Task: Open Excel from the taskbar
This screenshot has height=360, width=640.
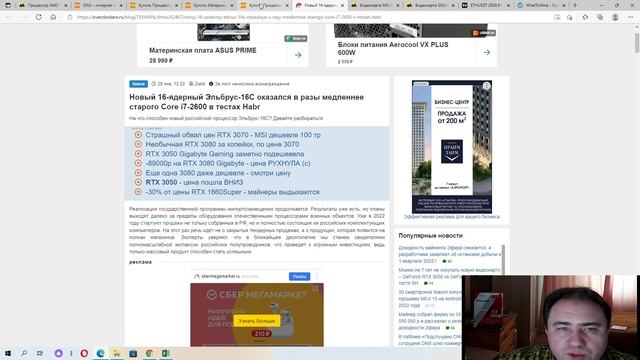Action: coord(165,353)
